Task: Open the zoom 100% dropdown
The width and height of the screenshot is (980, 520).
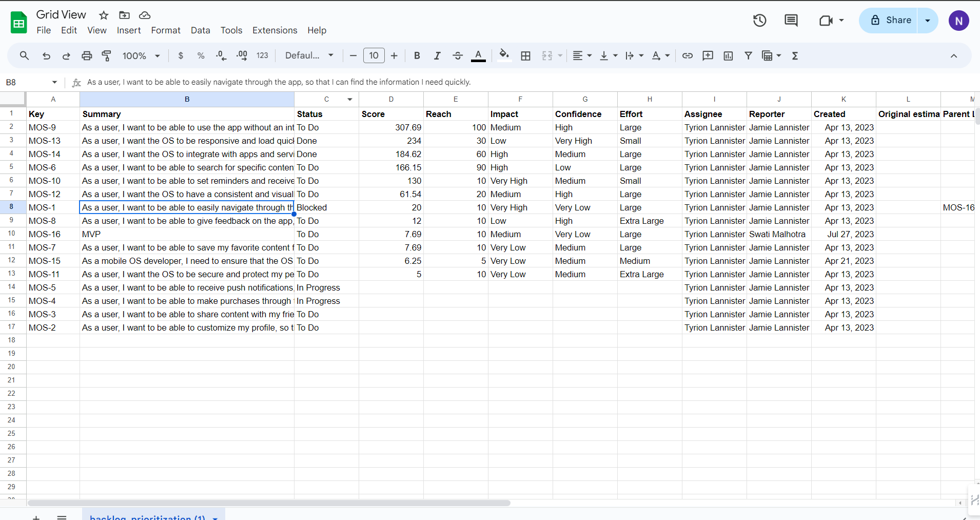Action: click(x=141, y=56)
